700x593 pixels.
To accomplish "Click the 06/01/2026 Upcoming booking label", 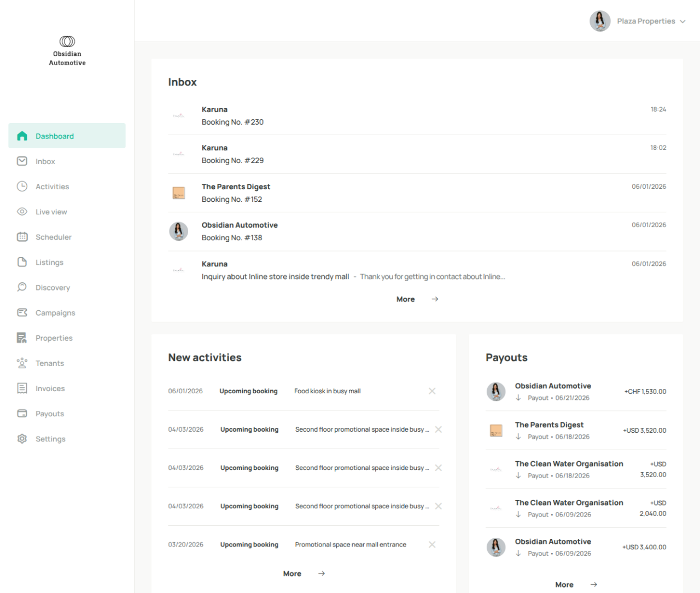I will point(248,391).
